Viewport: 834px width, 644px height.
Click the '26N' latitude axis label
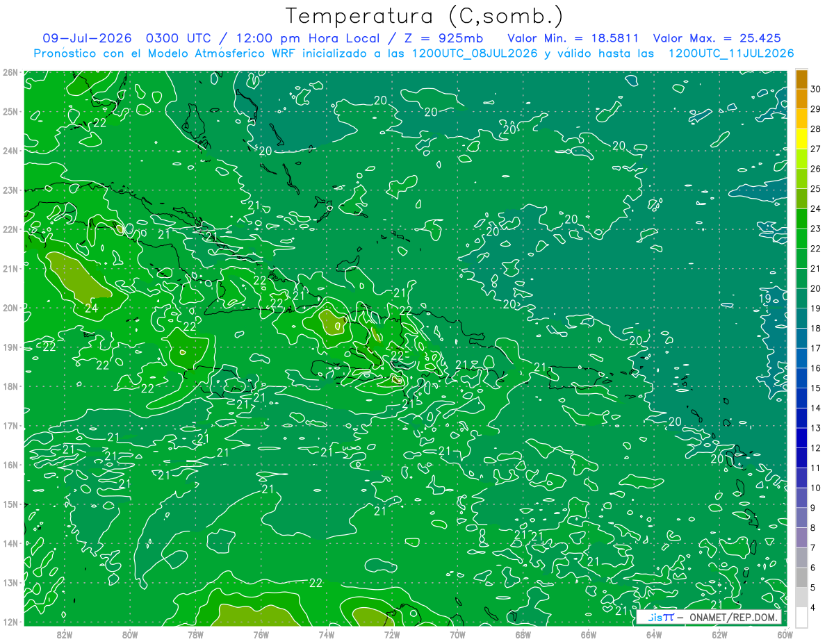pyautogui.click(x=10, y=72)
